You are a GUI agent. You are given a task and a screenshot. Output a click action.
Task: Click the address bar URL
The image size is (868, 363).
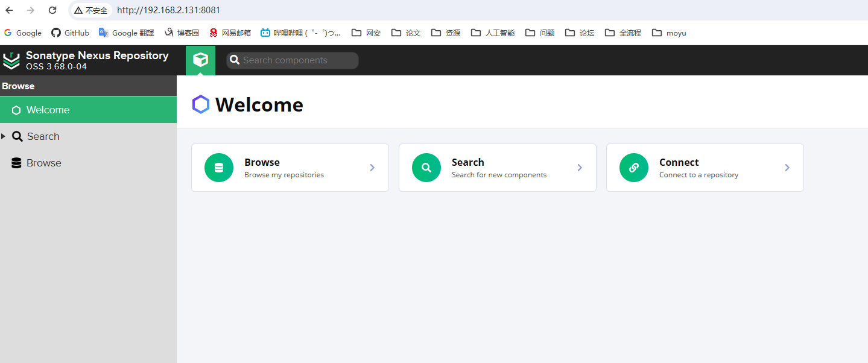tap(168, 10)
